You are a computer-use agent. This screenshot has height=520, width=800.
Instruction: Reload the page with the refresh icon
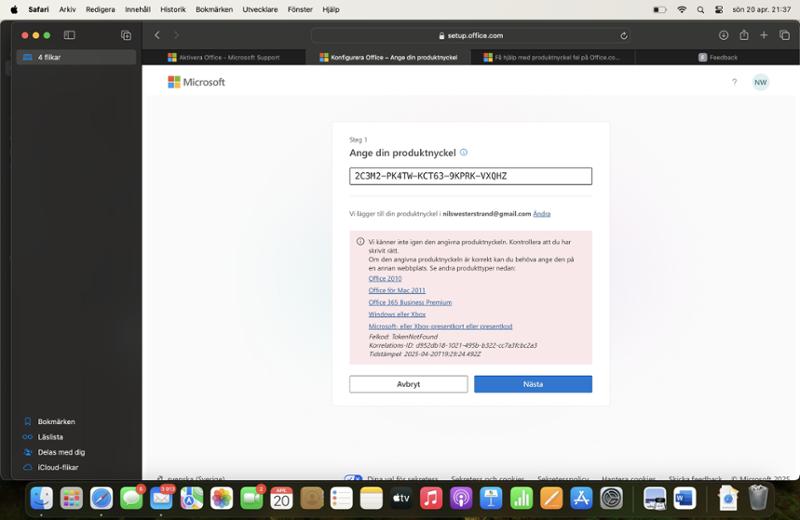click(x=623, y=36)
